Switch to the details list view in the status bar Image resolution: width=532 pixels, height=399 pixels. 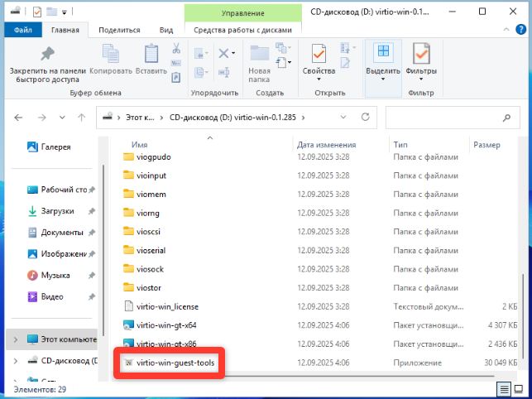pyautogui.click(x=503, y=389)
